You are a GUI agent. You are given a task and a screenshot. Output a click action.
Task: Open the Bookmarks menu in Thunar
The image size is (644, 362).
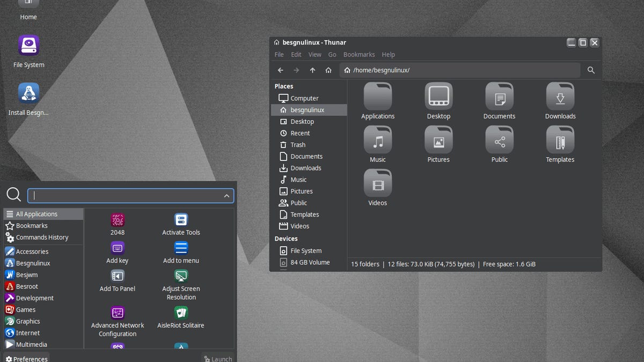pyautogui.click(x=359, y=55)
